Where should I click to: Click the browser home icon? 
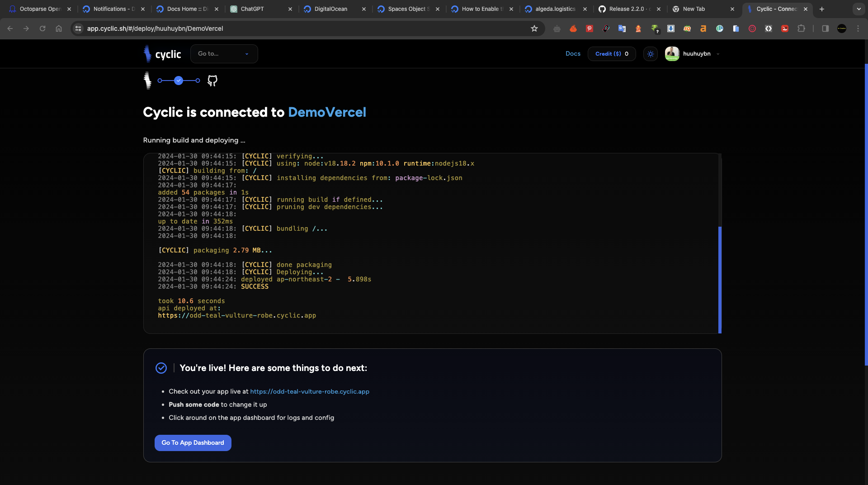(59, 29)
